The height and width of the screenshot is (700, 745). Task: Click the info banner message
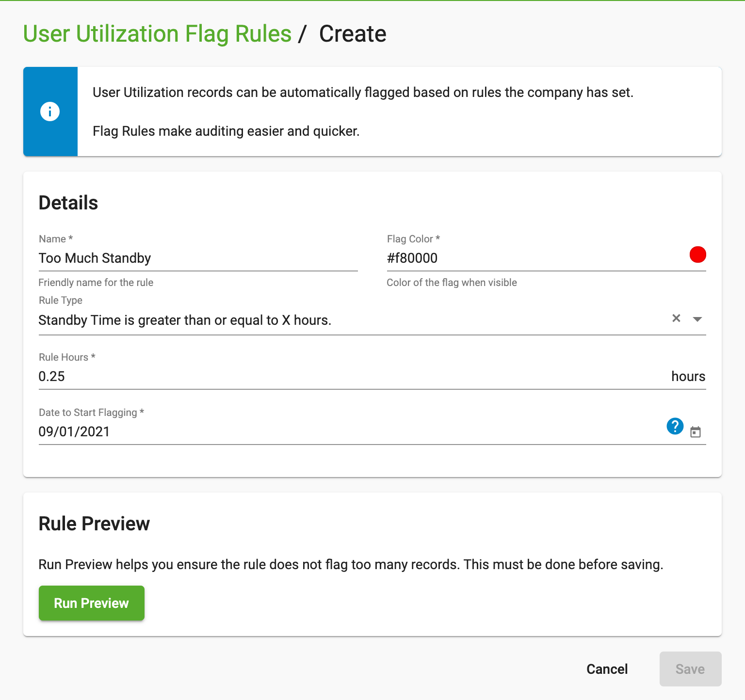point(363,92)
